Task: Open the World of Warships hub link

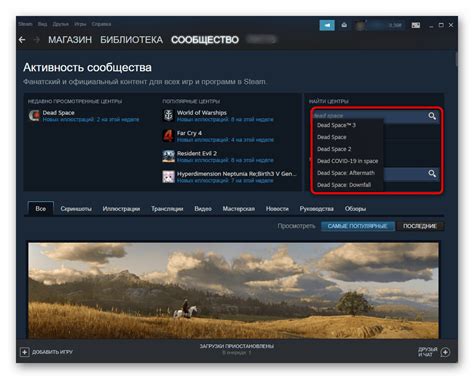Action: 202,113
